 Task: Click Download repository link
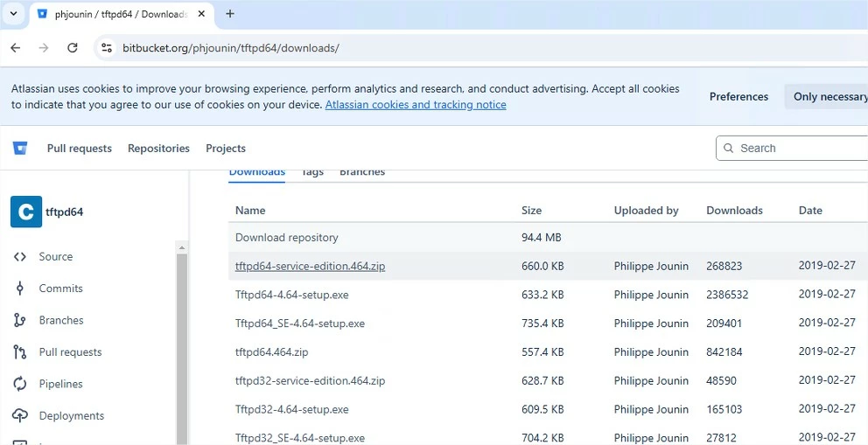coord(287,238)
